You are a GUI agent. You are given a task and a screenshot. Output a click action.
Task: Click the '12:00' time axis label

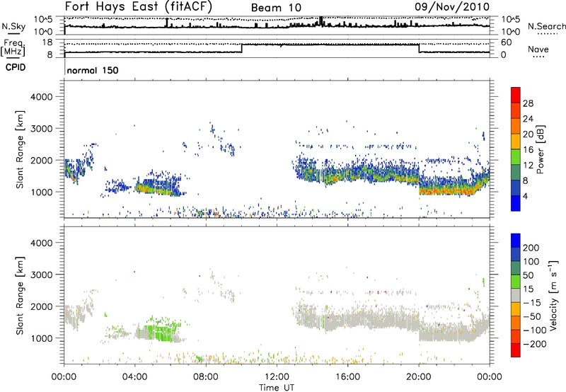[x=277, y=377]
